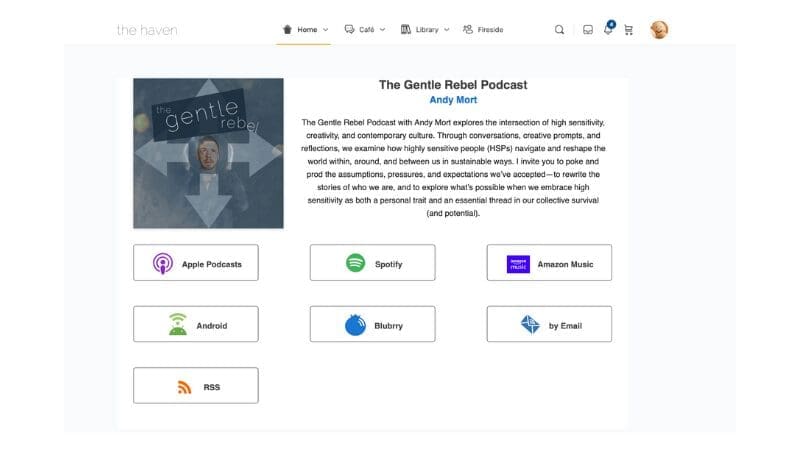800x450 pixels.
Task: Go to the Fireside nav item
Action: (x=483, y=30)
